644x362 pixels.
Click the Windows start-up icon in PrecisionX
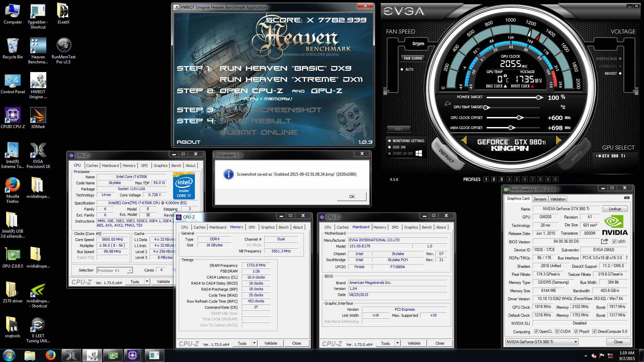click(419, 154)
